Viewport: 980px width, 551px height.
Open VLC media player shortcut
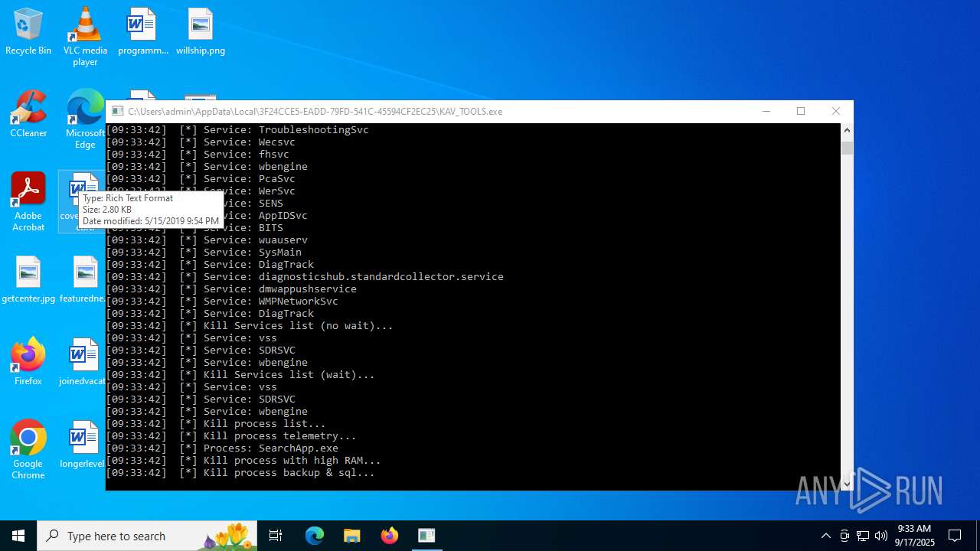tap(85, 37)
